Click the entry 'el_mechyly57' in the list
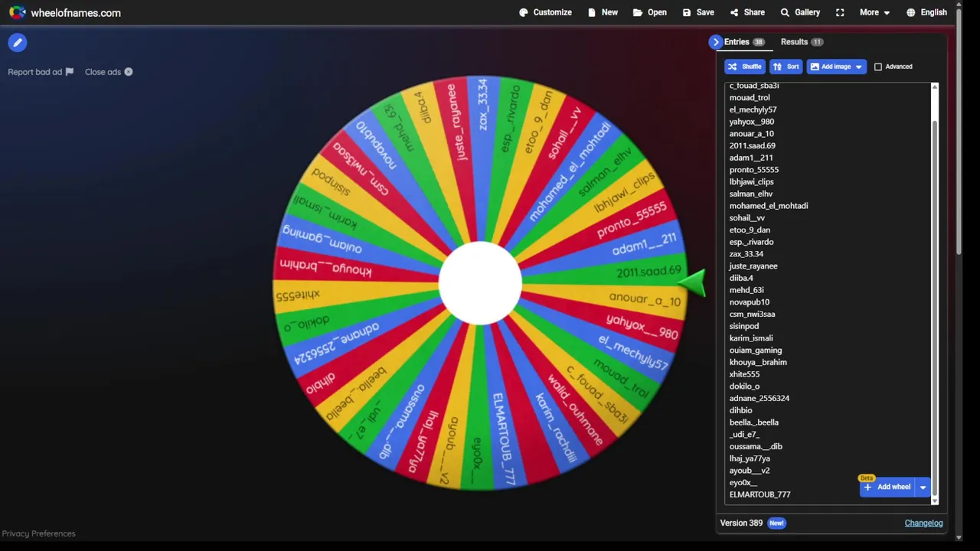This screenshot has height=551, width=980. (x=753, y=110)
